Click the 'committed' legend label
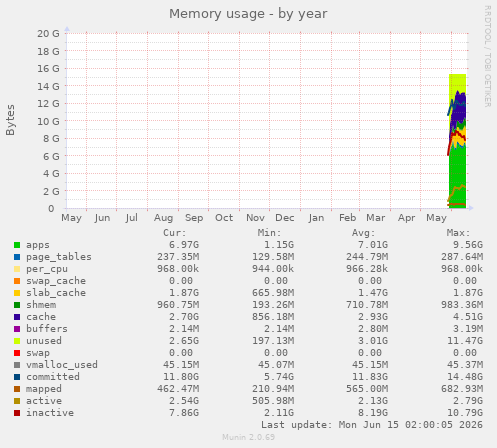 pyautogui.click(x=53, y=377)
